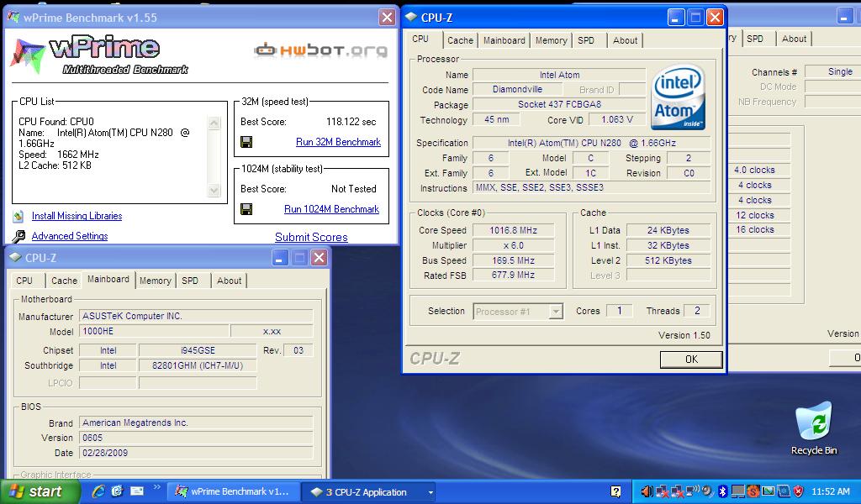Click the motherboard Model 1000HE field
Image resolution: width=861 pixels, height=504 pixels.
click(x=155, y=331)
